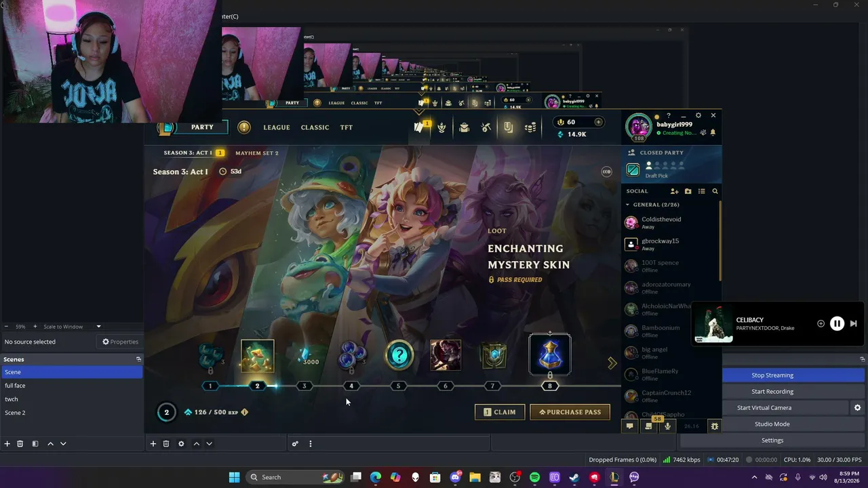Click the new folder icon in Social

[688, 191]
